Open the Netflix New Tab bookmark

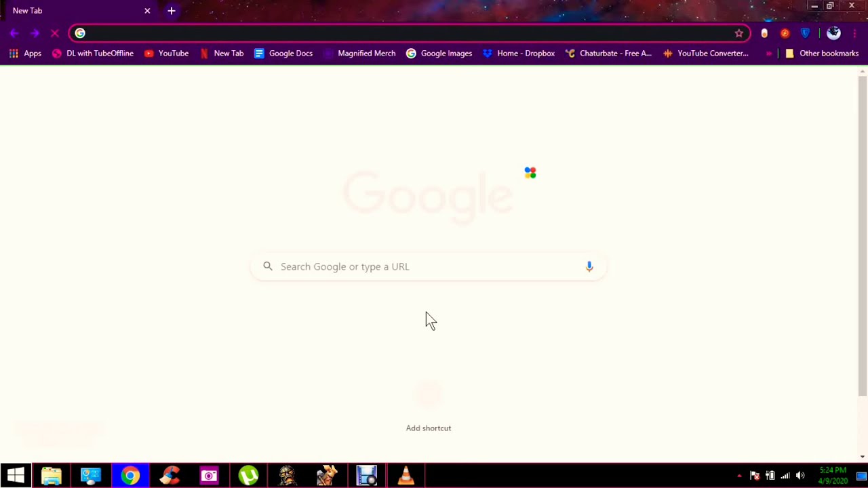(x=222, y=53)
